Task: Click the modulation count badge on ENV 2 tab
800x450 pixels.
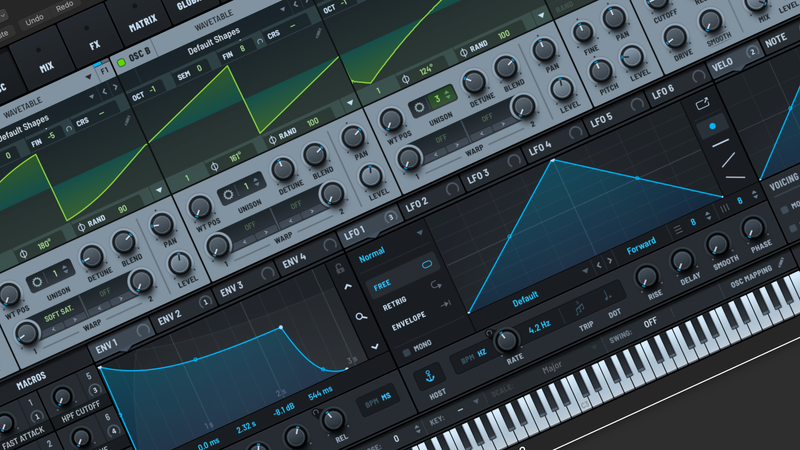Action: (205, 302)
